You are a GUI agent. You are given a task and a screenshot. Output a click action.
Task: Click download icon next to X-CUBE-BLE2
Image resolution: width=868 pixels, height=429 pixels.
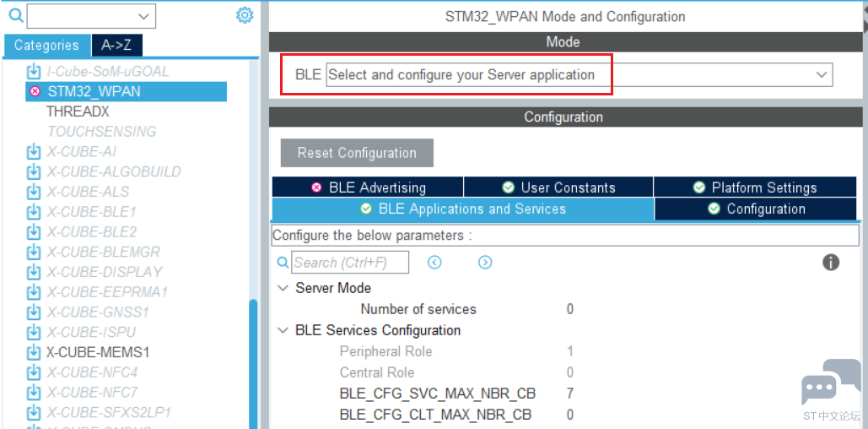(35, 231)
